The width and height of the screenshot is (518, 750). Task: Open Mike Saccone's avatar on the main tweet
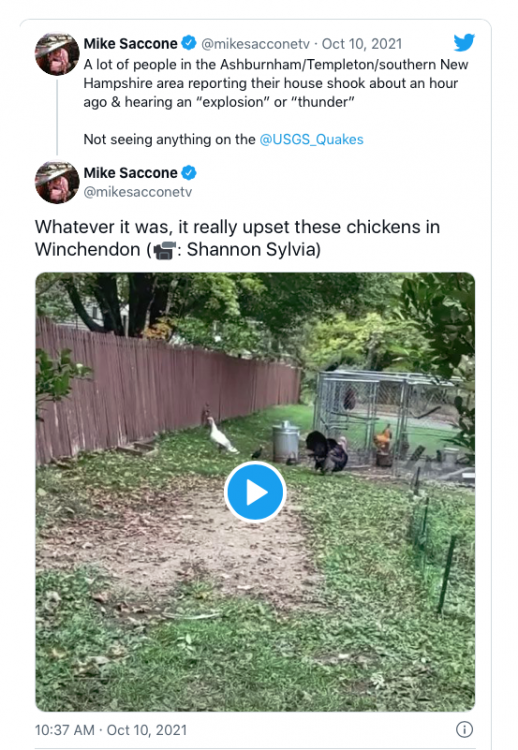click(57, 182)
